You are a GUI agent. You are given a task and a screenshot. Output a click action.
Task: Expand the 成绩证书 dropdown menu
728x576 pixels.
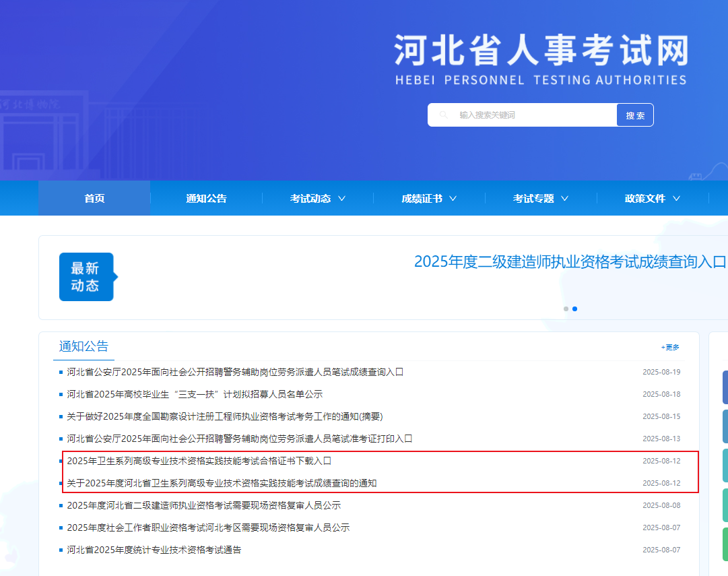point(429,199)
